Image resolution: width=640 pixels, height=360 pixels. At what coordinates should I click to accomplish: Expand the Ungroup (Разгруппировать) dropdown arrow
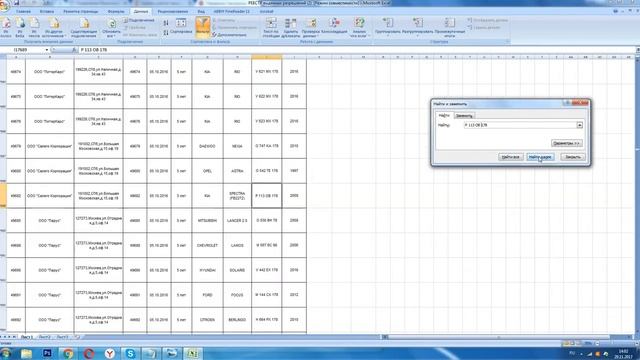(417, 36)
